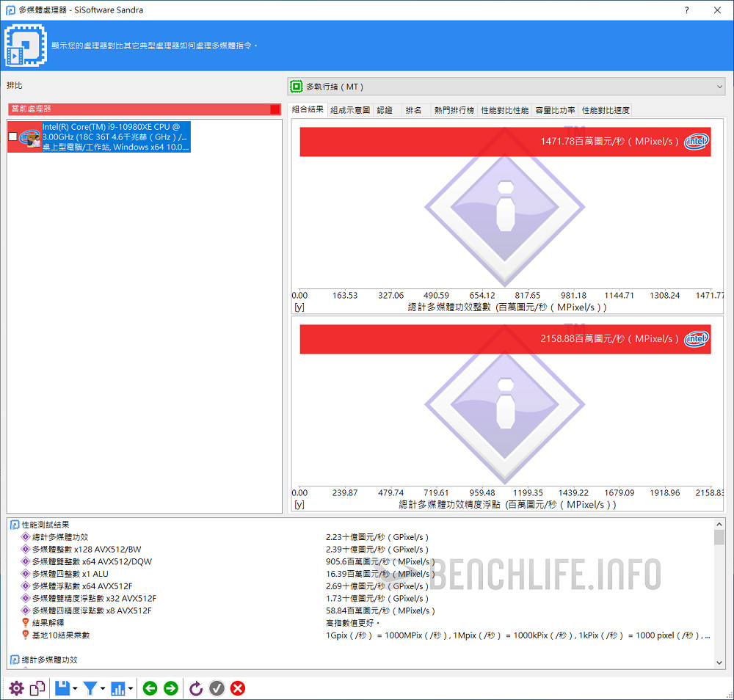Click the red swatch beside 當前處理器
The height and width of the screenshot is (700, 734).
click(275, 109)
